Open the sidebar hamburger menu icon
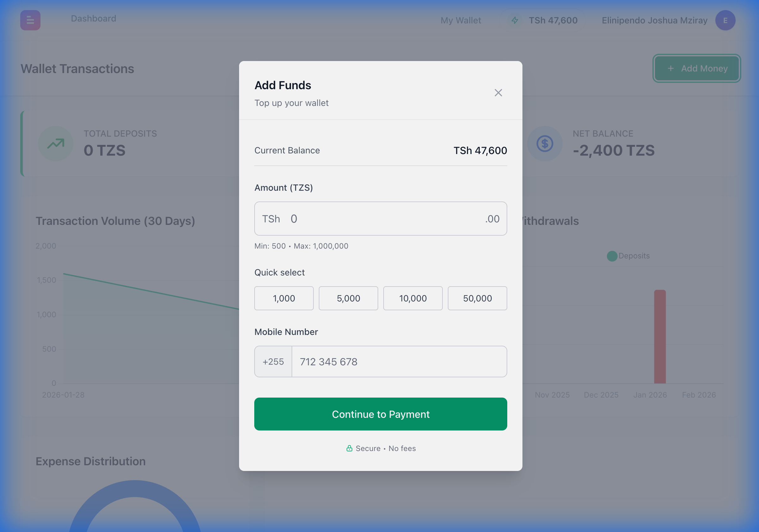Image resolution: width=759 pixels, height=532 pixels. click(30, 20)
